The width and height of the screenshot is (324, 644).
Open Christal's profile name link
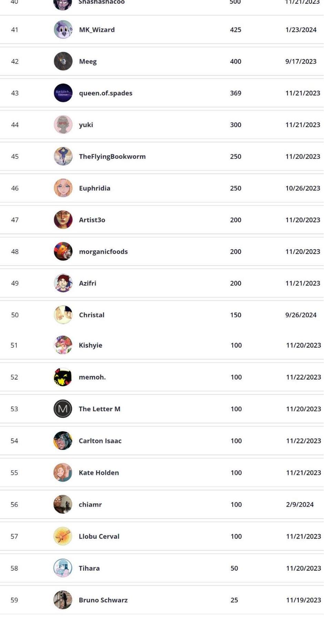click(x=92, y=315)
